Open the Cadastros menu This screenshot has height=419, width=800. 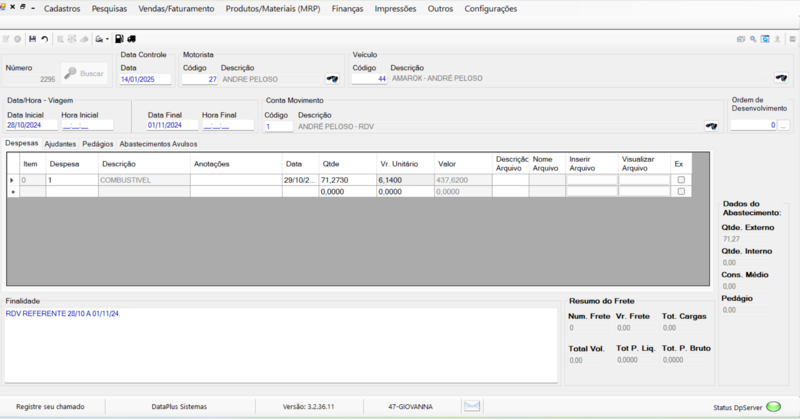(x=62, y=9)
